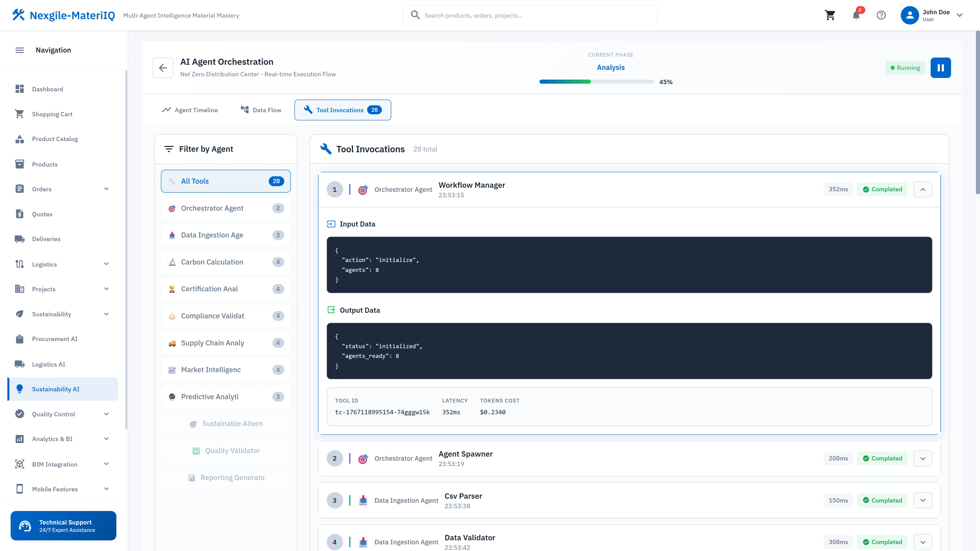
Task: Select the Sustainability AI lightbulb icon in sidebar
Action: click(x=20, y=389)
